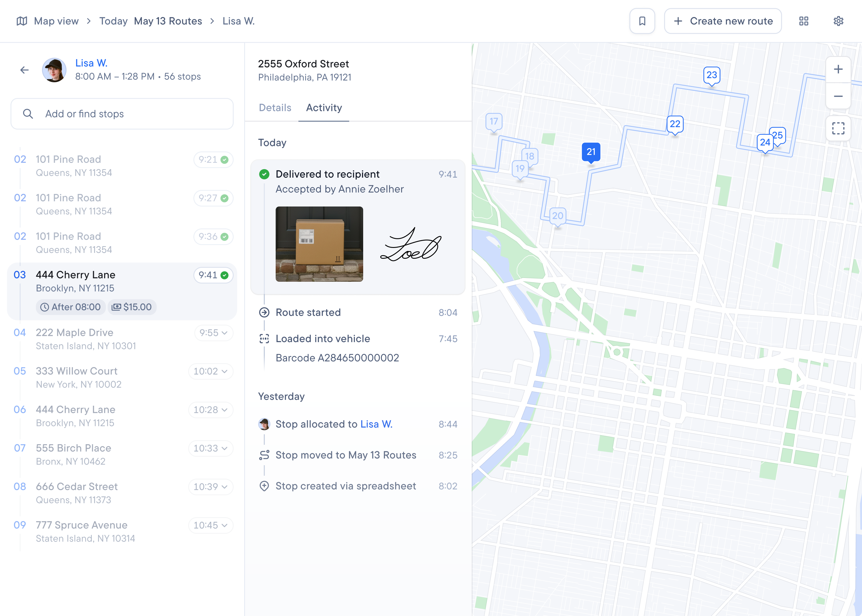Select stop 09 777 Spruce Avenue
Viewport: 862px width, 616px height.
[x=122, y=532]
